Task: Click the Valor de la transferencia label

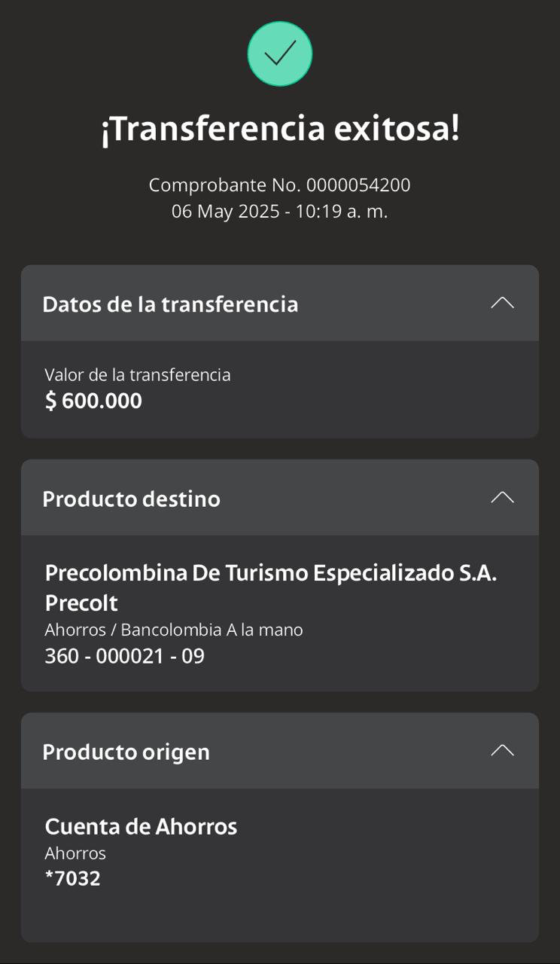Action: point(137,374)
